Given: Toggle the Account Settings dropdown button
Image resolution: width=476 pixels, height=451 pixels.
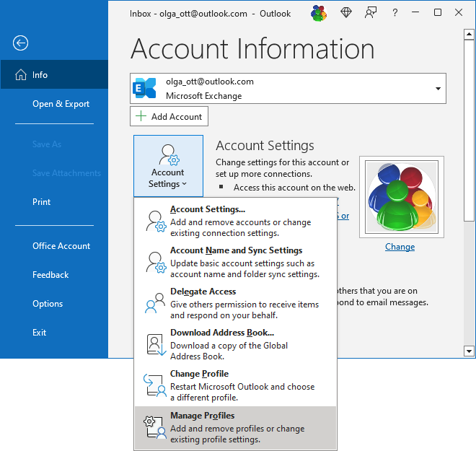Looking at the screenshot, I should point(168,166).
